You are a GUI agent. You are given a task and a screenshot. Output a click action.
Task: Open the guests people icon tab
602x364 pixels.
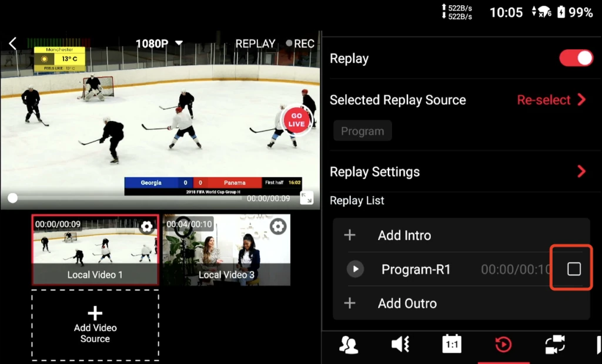[x=349, y=345]
